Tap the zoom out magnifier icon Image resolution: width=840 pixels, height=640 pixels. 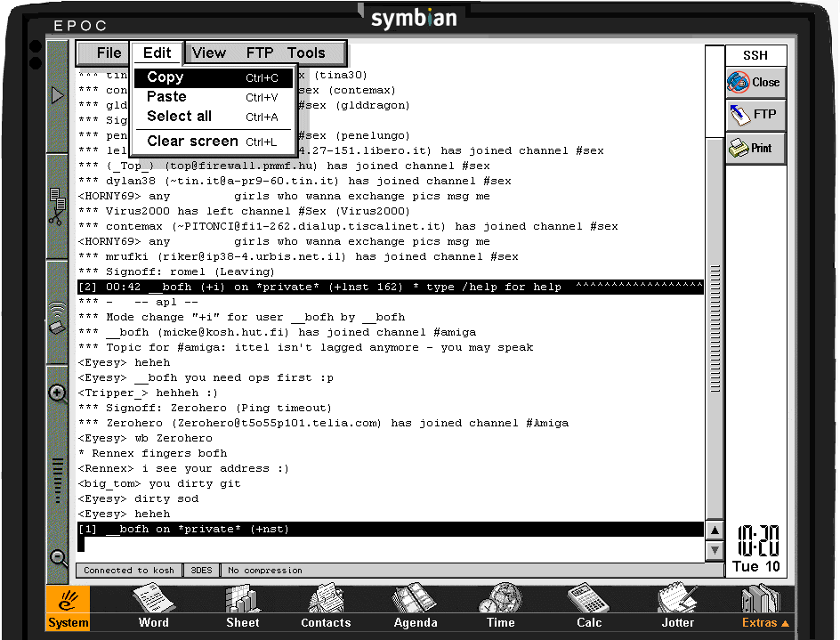coord(58,558)
